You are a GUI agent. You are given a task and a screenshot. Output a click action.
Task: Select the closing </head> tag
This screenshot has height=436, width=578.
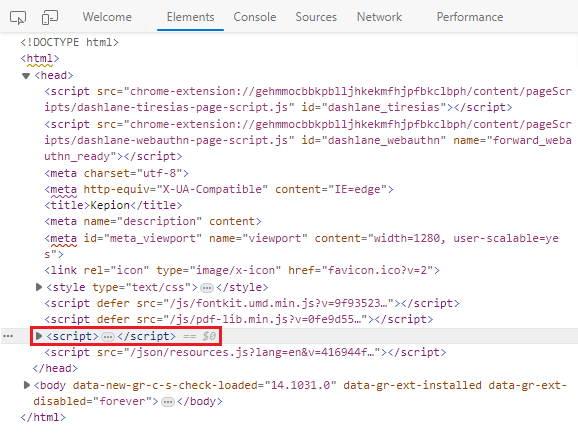pyautogui.click(x=55, y=368)
